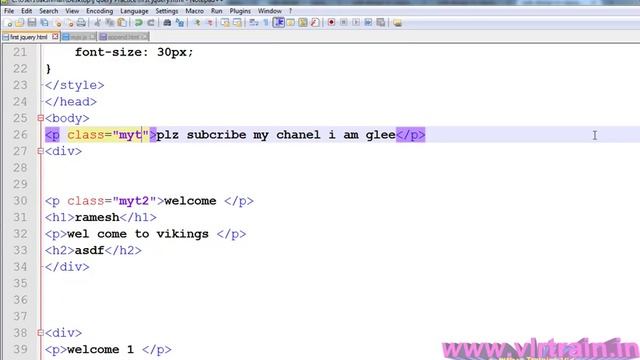Open the Settings menu
This screenshot has height=360, width=640.
point(167,11)
